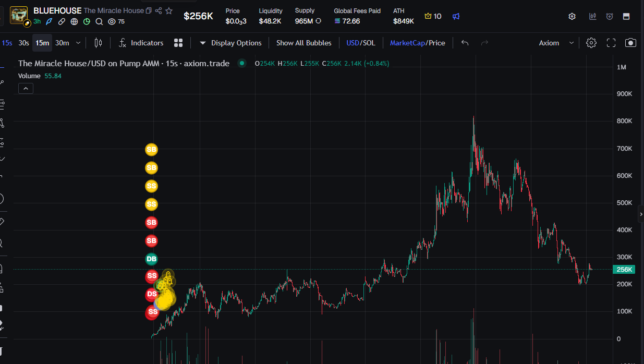Screen dimensions: 644x364
Task: Click the crown icon with 10
Action: click(433, 16)
